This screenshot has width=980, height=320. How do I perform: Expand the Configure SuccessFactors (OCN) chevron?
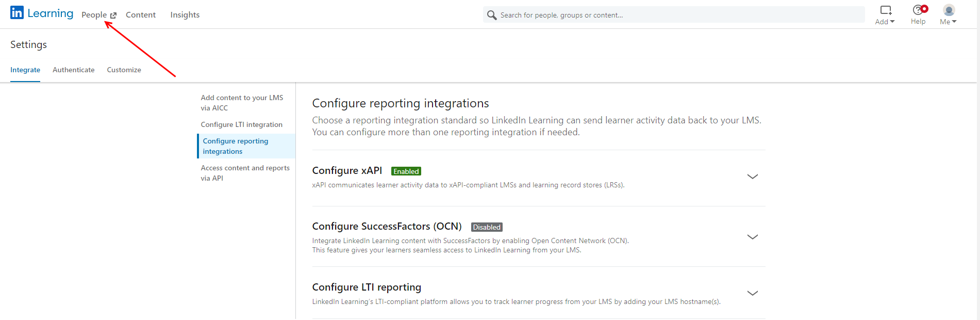pyautogui.click(x=753, y=237)
